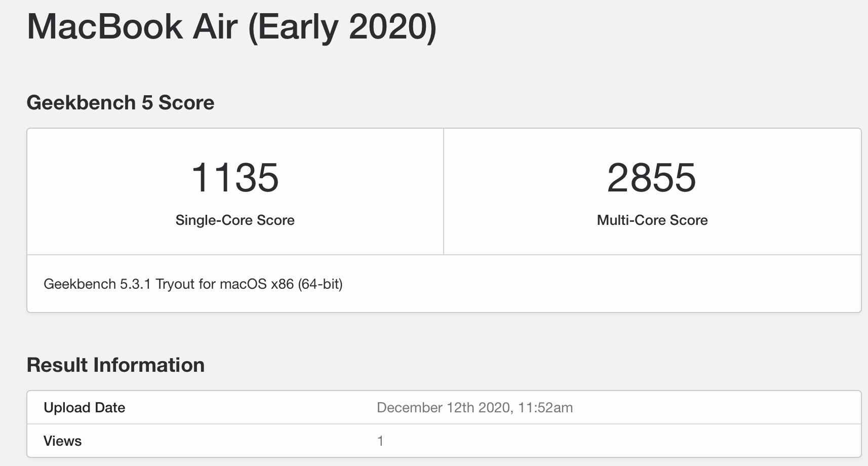Viewport: 868px width, 466px height.
Task: Click the Upload Date row label
Action: coord(84,408)
